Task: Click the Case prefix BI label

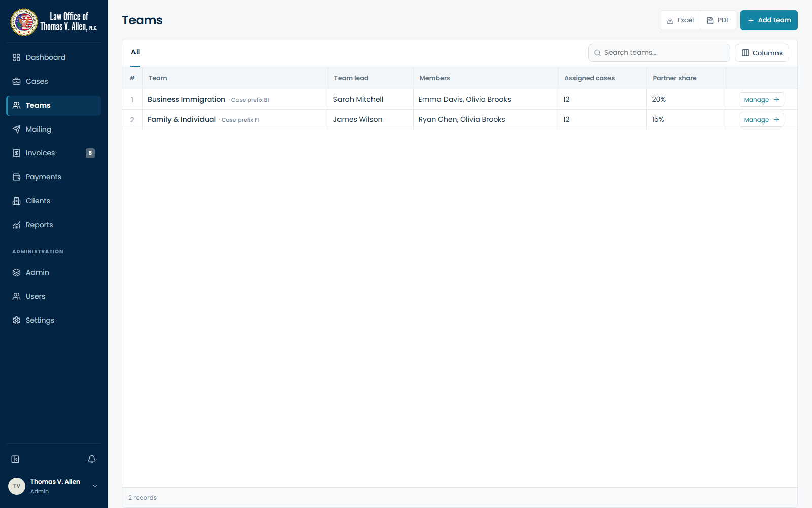Action: point(250,100)
